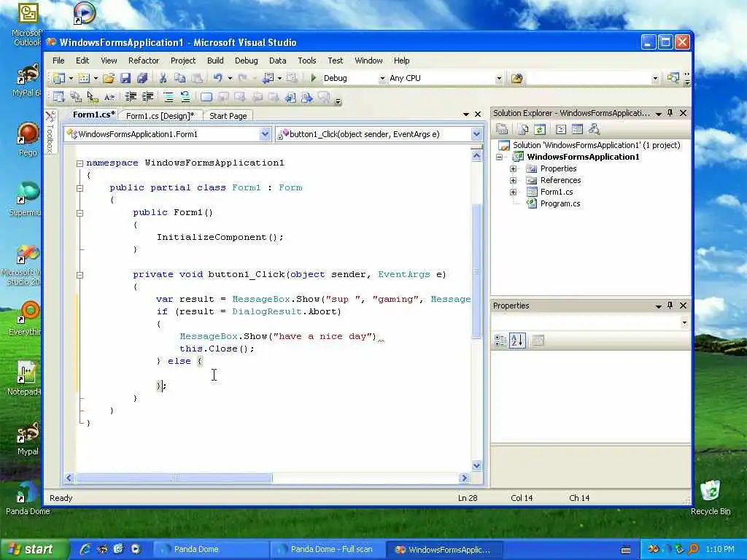
Task: Click the Display Object Member List icon
Action: (x=58, y=98)
